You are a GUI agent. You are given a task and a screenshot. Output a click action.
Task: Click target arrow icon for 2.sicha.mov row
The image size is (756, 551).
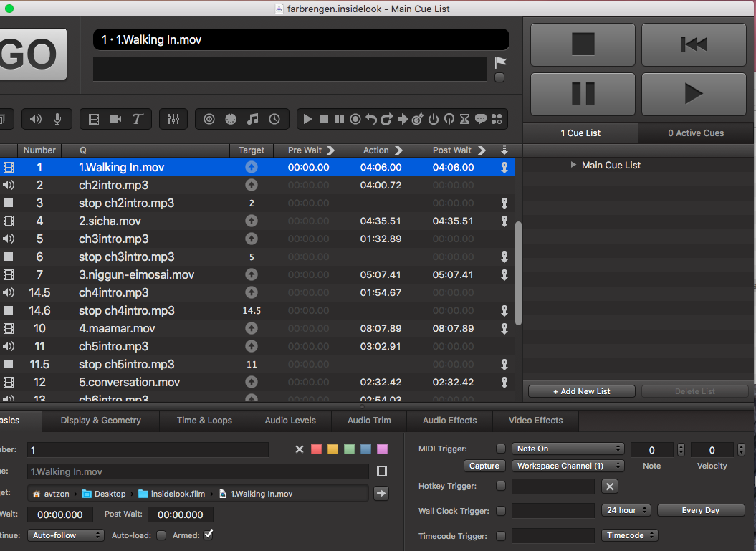(x=252, y=221)
